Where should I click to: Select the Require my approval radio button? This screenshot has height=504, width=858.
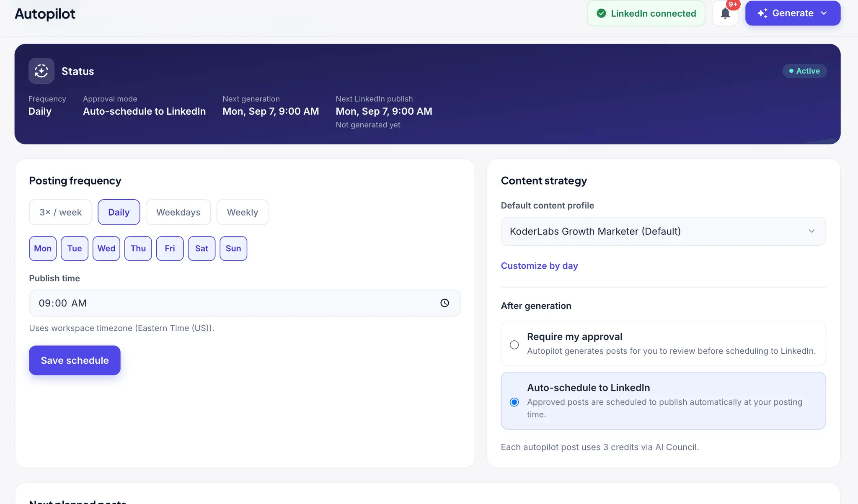[x=514, y=345]
